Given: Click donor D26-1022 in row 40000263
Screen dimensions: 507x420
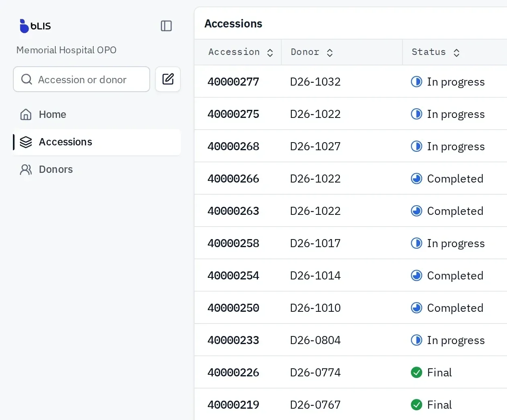Looking at the screenshot, I should [x=315, y=211].
